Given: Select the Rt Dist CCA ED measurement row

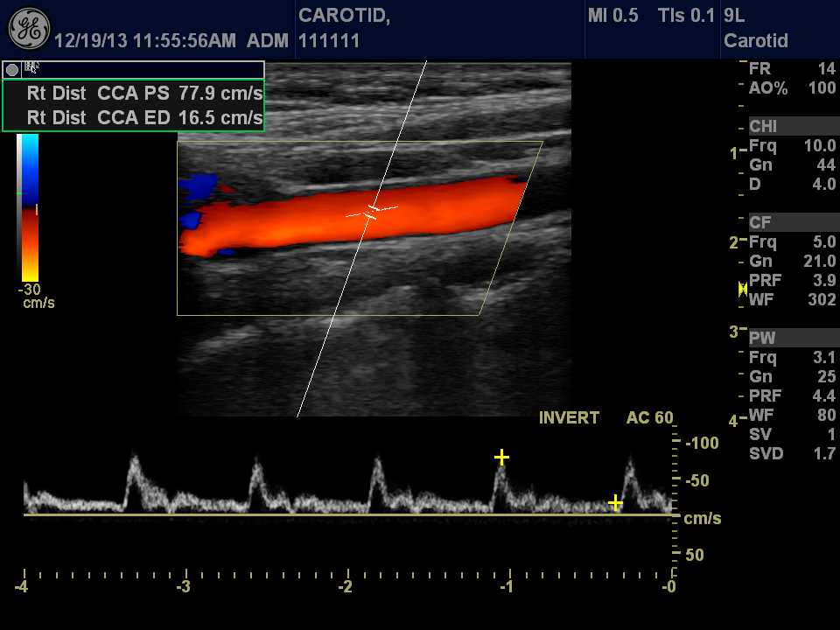Looking at the screenshot, I should [x=143, y=117].
